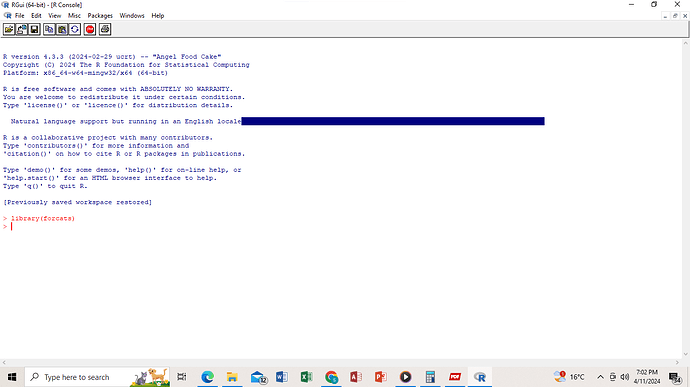Screen dimensions: 690x387
Task: Close the inner R Console window
Action: click(685, 16)
